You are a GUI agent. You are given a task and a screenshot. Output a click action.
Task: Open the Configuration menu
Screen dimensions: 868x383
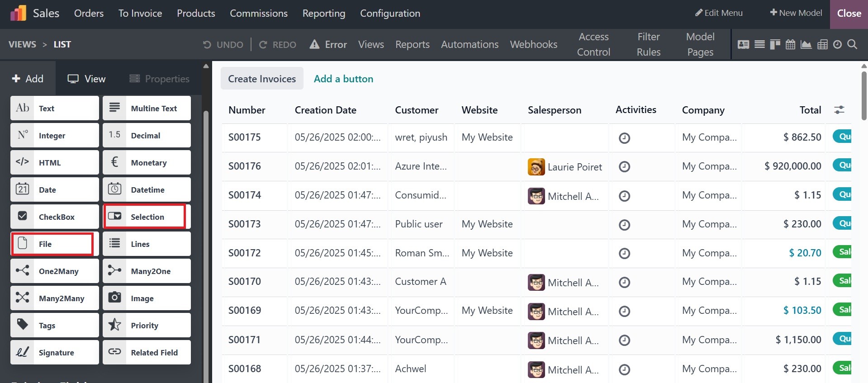coord(390,14)
